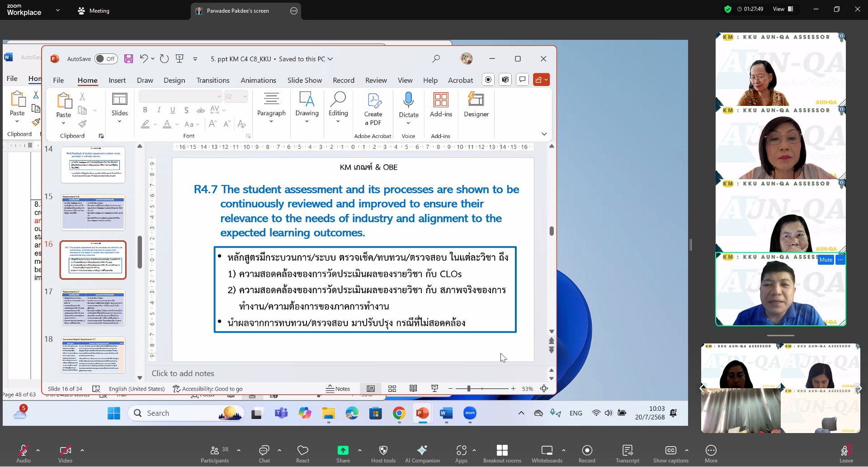This screenshot has height=467, width=868.
Task: Unmute the Zoom audio microphone
Action: [23, 450]
